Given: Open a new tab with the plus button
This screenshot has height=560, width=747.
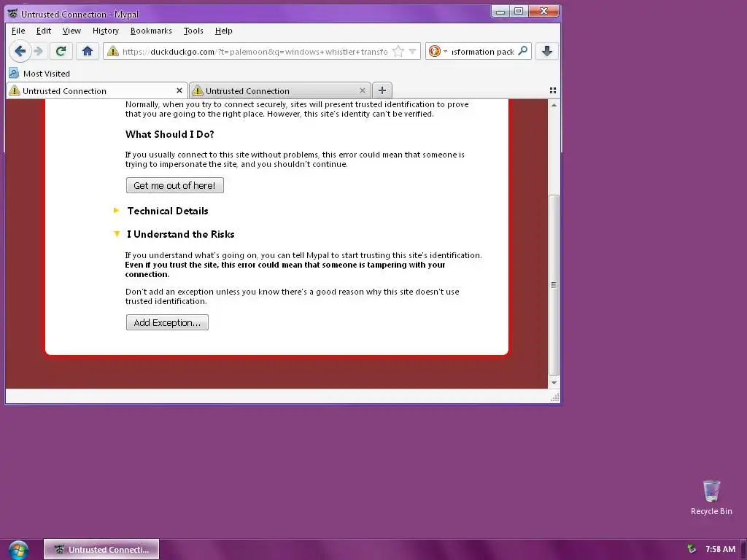Looking at the screenshot, I should click(382, 90).
